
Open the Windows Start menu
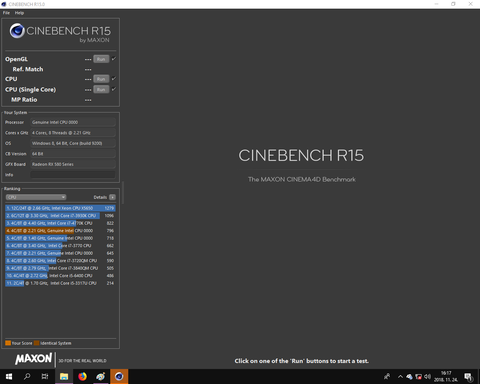pos(9,376)
